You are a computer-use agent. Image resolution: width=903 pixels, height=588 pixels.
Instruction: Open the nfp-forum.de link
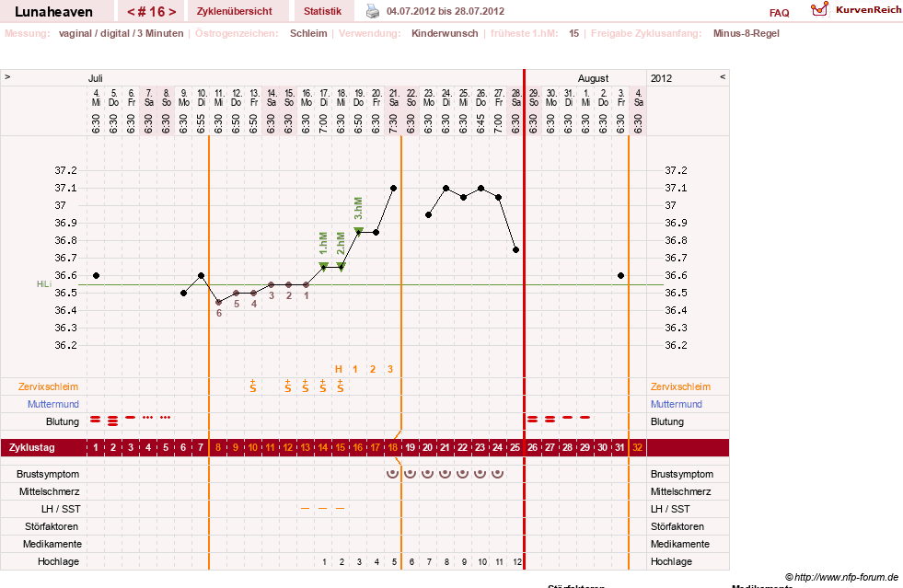pos(841,577)
